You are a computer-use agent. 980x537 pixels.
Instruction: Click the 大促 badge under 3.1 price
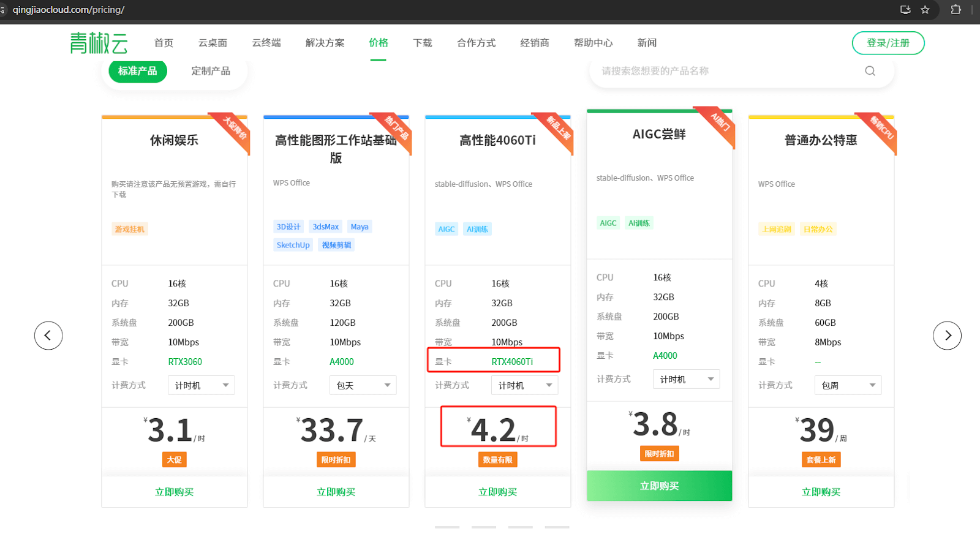pyautogui.click(x=175, y=460)
